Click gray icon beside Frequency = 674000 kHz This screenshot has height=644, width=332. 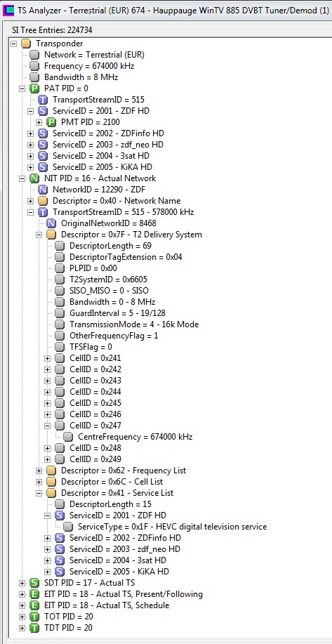[x=34, y=66]
